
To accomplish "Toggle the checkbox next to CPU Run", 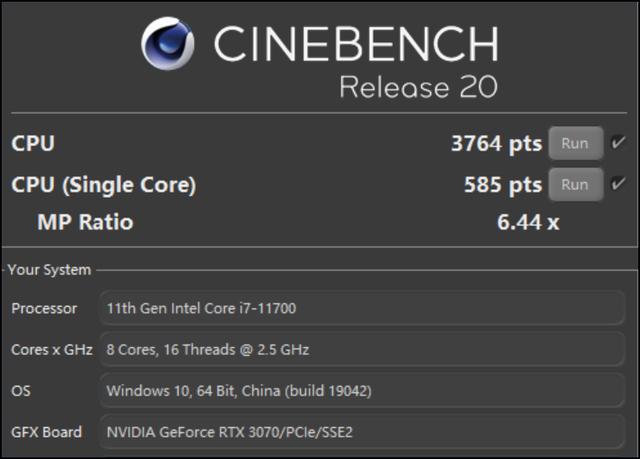I will [618, 143].
